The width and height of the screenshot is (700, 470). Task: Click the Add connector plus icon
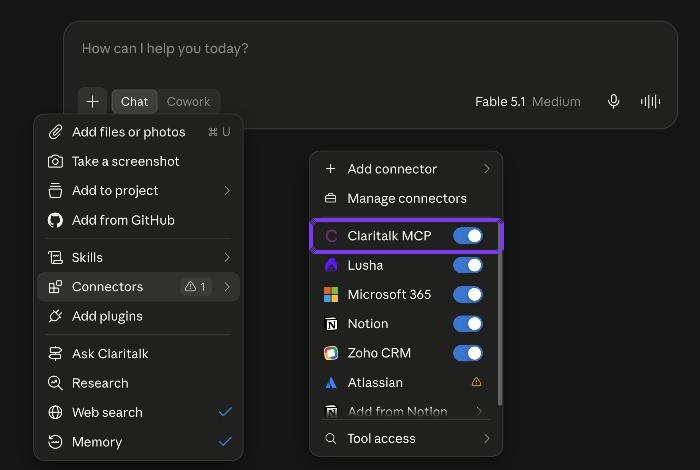[x=330, y=169]
